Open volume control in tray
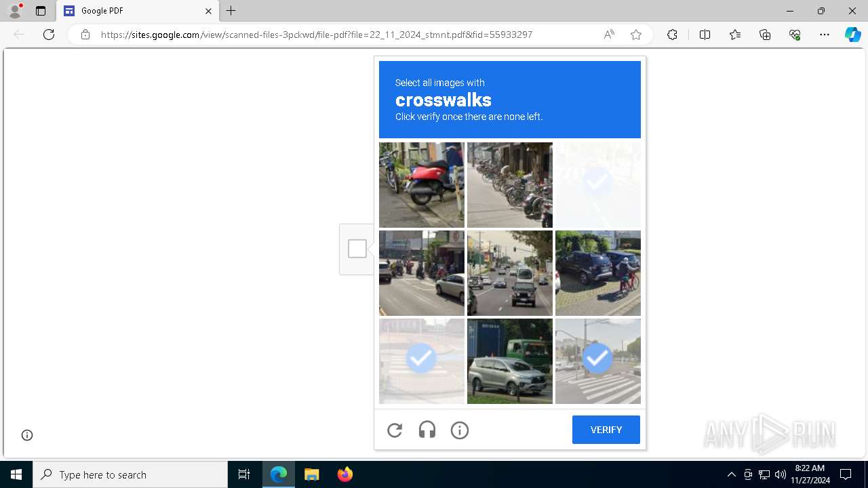The image size is (868, 488). point(780,474)
